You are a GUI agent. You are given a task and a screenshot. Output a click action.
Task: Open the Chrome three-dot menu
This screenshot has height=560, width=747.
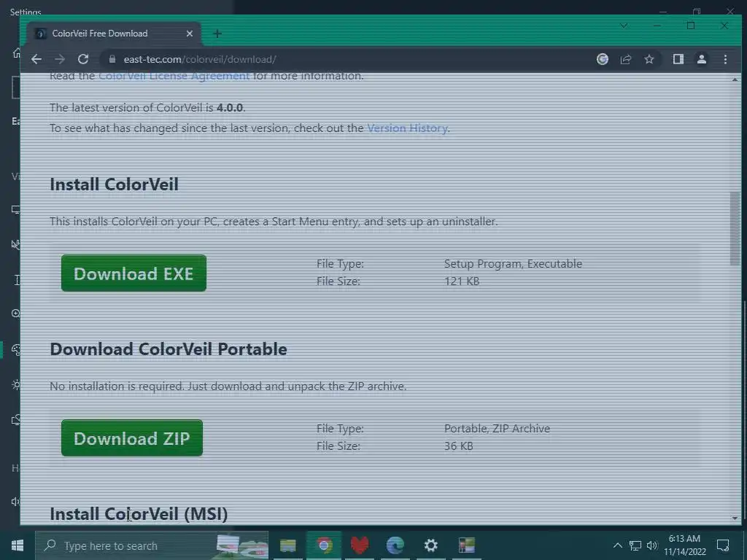coord(725,59)
